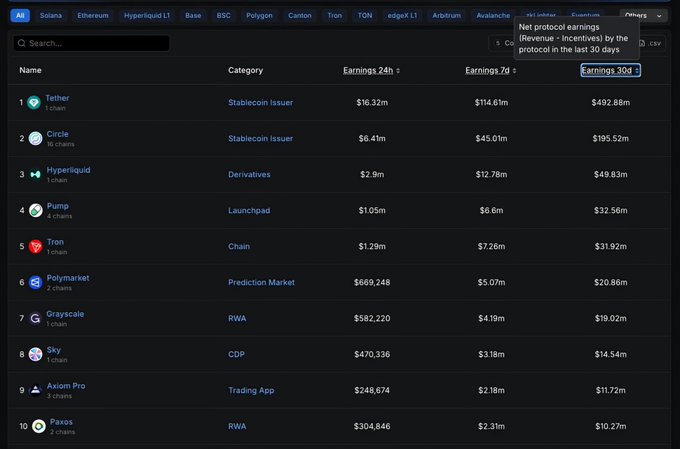Screen dimensions: 680x449
Task: Open Tether's Stablecoin Issuer category
Action: (261, 103)
